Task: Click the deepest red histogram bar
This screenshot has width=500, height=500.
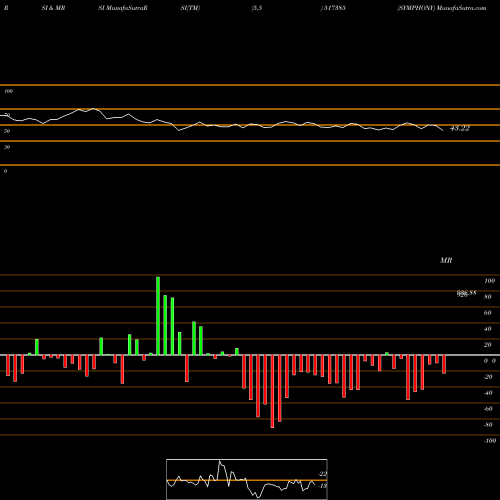Action: pyautogui.click(x=272, y=391)
